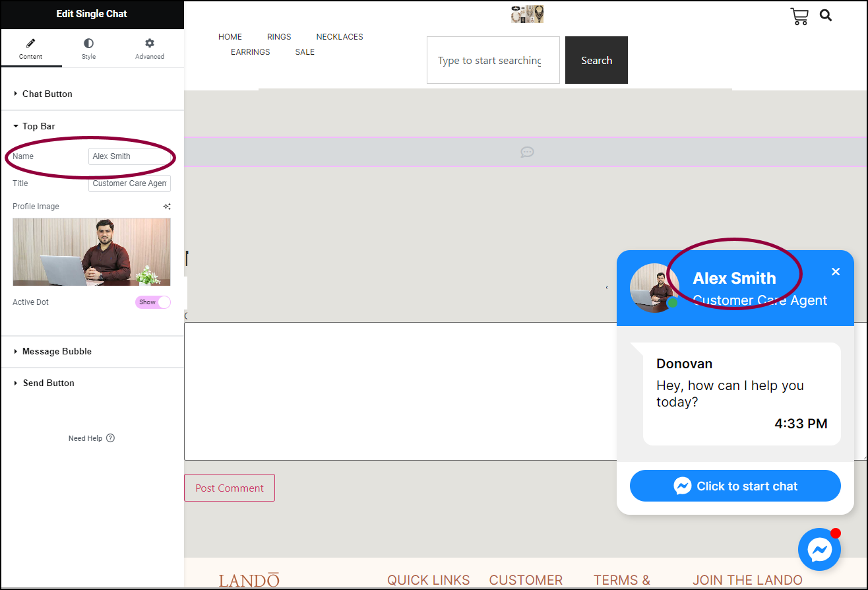Click the Name field containing Alex Smith
868x590 pixels.
coord(131,156)
